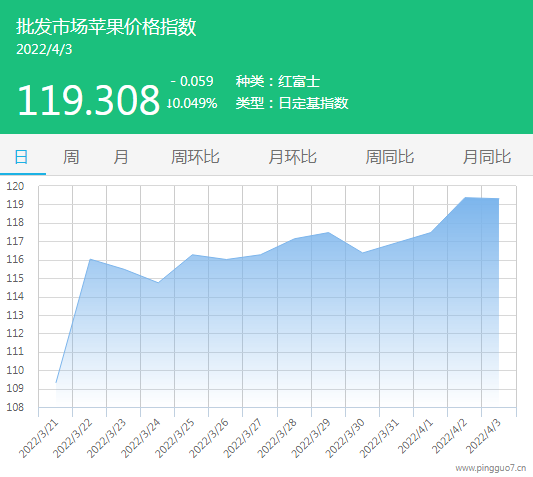Click the 批发市场苹果价格指数 title
This screenshot has width=533, height=477.
106,27
